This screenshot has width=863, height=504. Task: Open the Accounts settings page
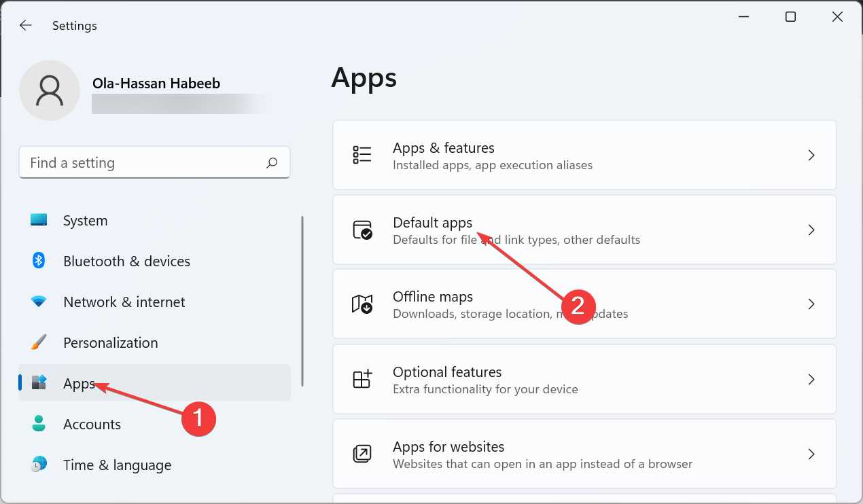(x=154, y=424)
